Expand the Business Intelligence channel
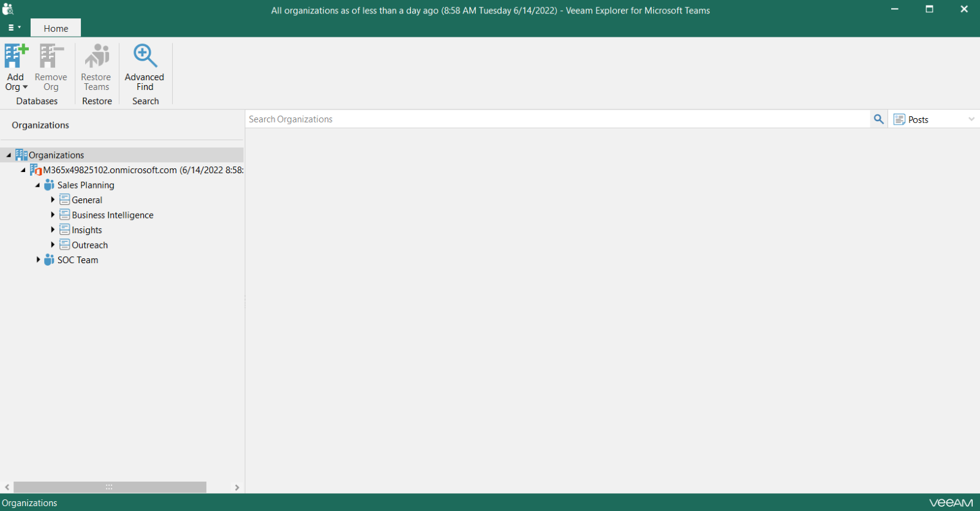The height and width of the screenshot is (511, 980). [x=53, y=215]
